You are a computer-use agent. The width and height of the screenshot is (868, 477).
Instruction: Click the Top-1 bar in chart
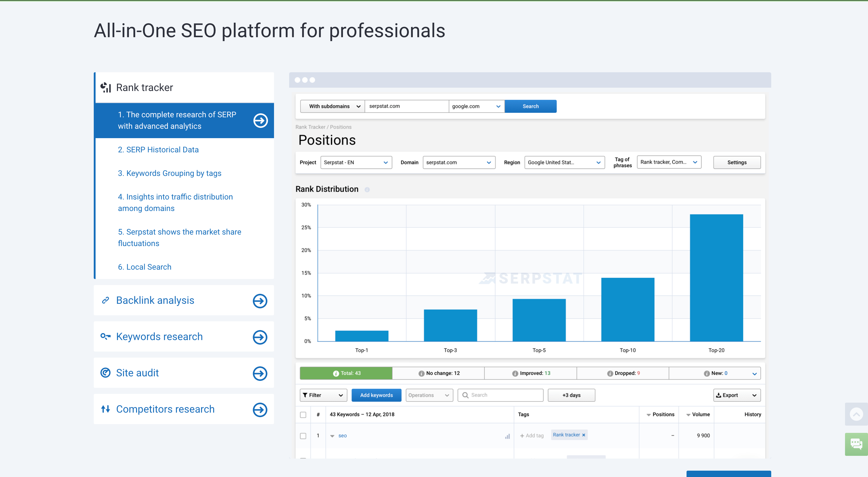[361, 336]
